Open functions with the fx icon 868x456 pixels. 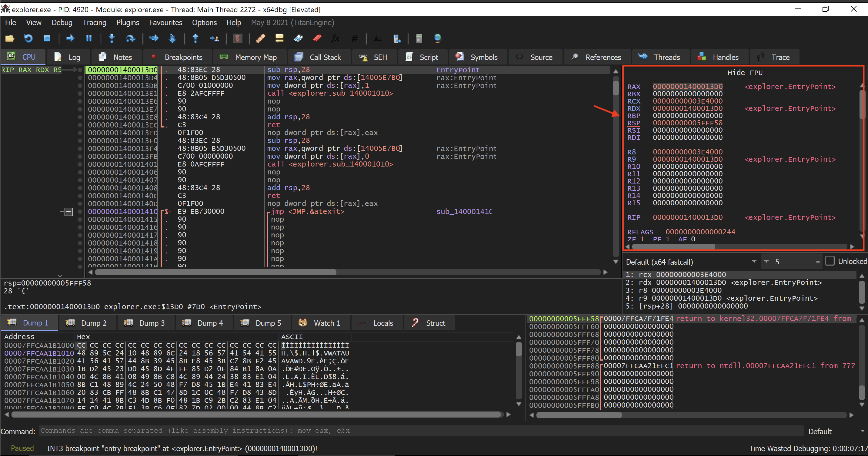(x=335, y=38)
